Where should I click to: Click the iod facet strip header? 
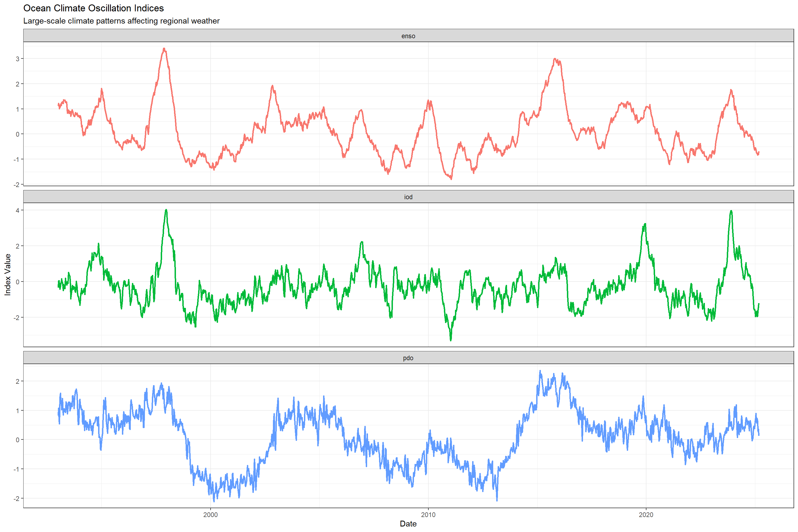pos(408,197)
